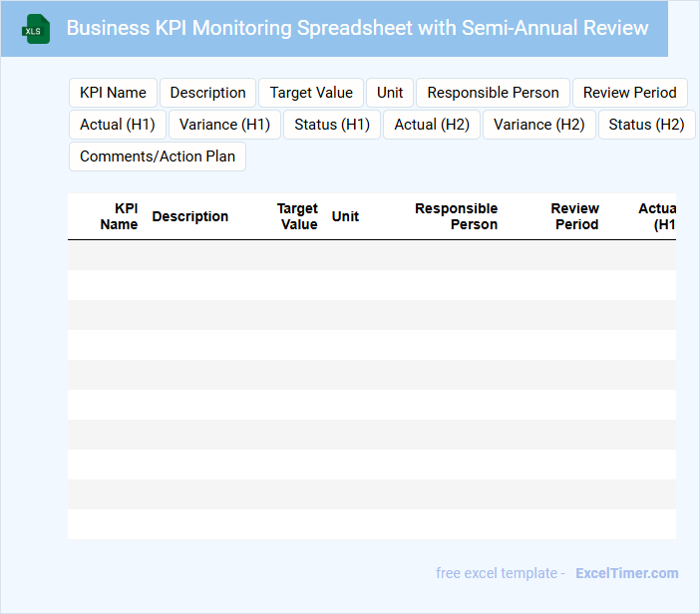Select the Status (H2) tag
Image resolution: width=700 pixels, height=614 pixels.
click(646, 125)
